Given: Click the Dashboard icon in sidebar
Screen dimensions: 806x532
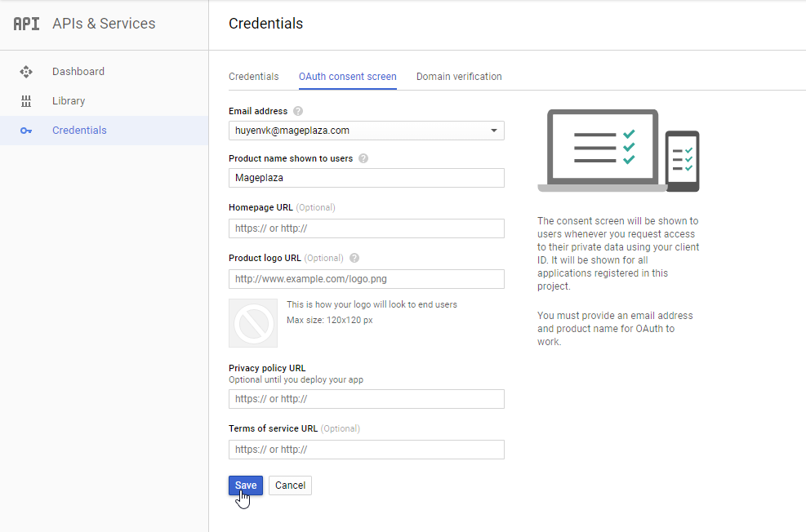Looking at the screenshot, I should (x=26, y=72).
